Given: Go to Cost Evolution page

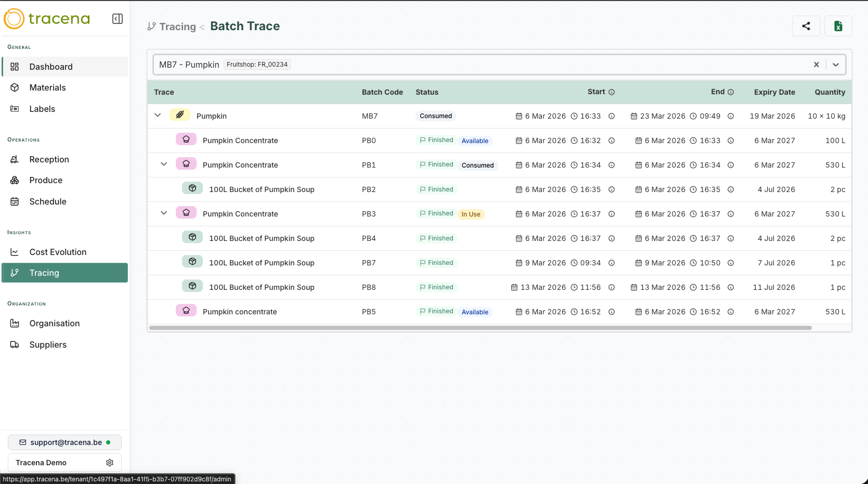Looking at the screenshot, I should pos(58,252).
